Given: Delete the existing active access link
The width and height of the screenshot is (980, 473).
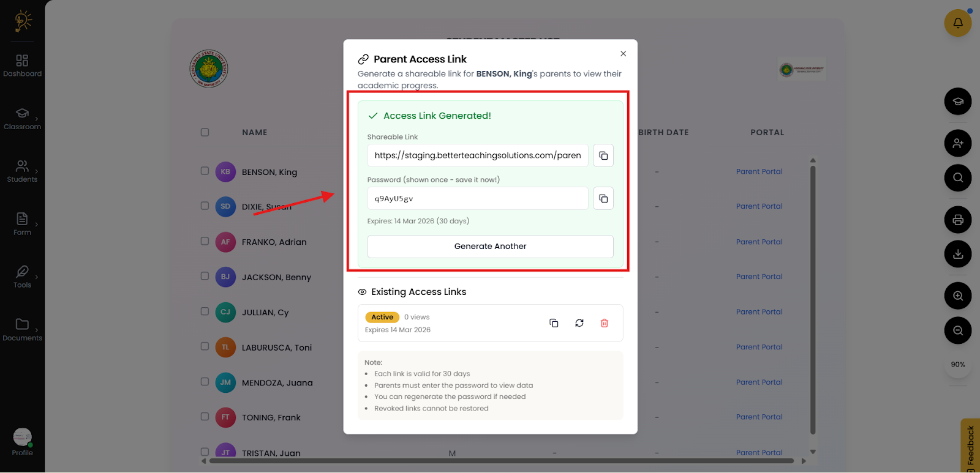Looking at the screenshot, I should [x=604, y=323].
